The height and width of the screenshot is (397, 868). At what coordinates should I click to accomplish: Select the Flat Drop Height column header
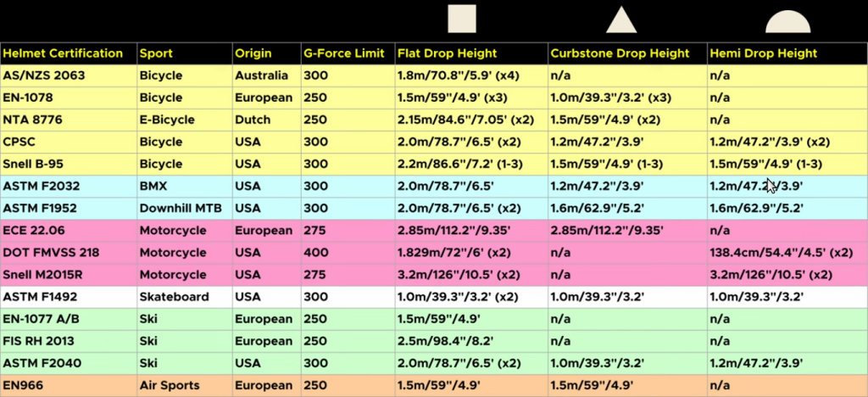tap(471, 53)
